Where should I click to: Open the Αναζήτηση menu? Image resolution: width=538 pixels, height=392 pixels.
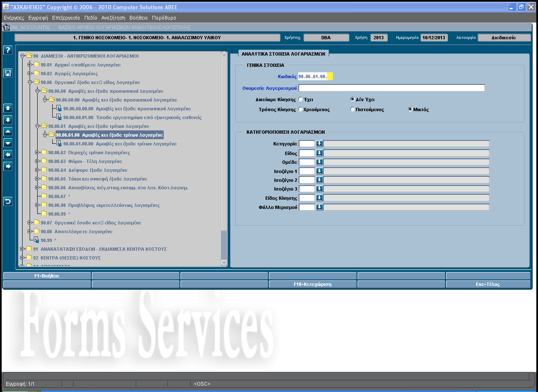tap(113, 18)
